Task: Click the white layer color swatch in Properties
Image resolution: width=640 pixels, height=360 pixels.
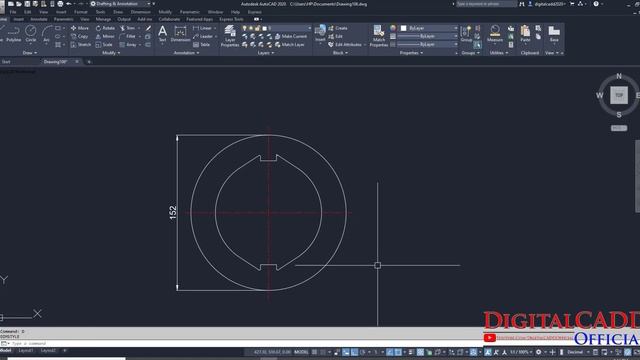Action: click(403, 28)
